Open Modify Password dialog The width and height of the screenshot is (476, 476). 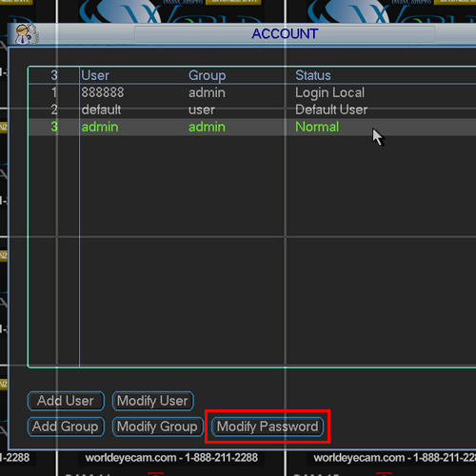point(268,426)
